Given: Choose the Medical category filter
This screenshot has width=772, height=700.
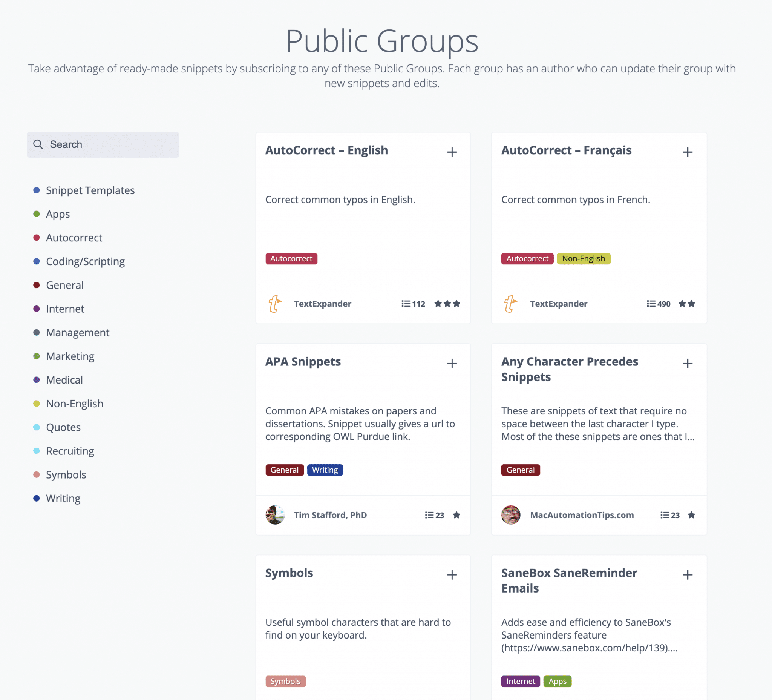Looking at the screenshot, I should click(x=64, y=380).
